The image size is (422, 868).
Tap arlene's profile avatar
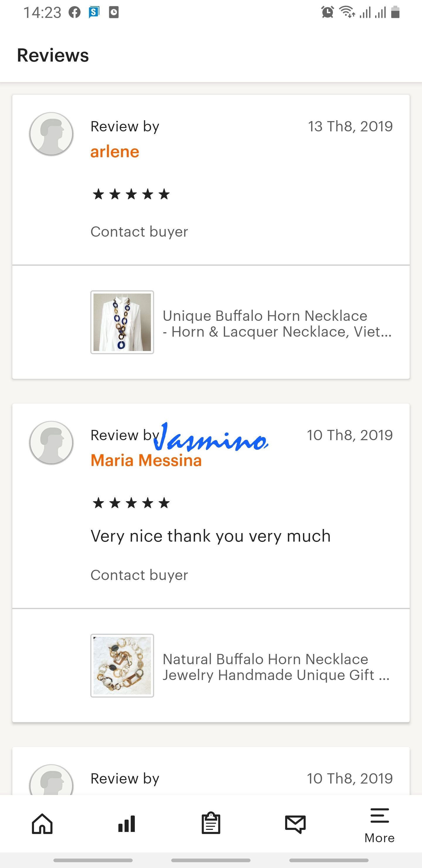pos(51,134)
